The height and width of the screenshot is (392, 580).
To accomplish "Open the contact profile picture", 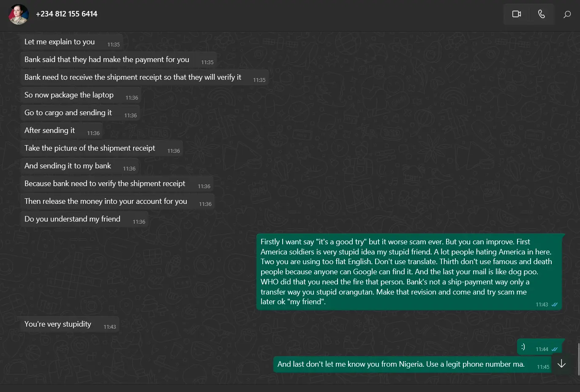I will tap(19, 14).
